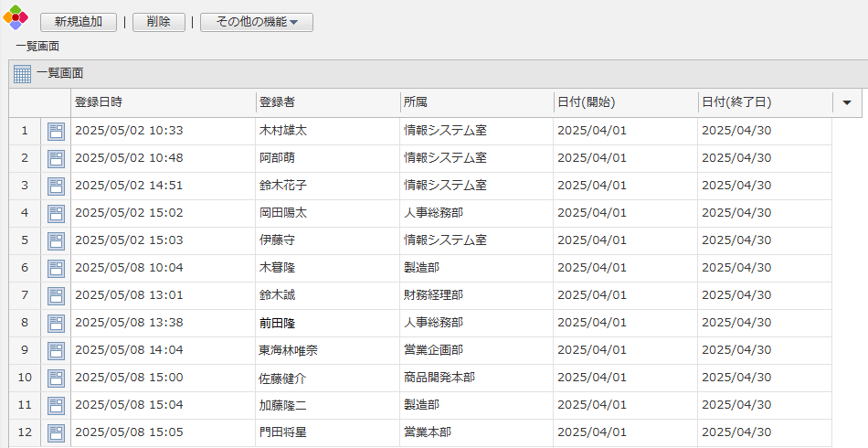Image resolution: width=868 pixels, height=448 pixels.
Task: Open column options arrow at header right
Action: click(x=846, y=102)
